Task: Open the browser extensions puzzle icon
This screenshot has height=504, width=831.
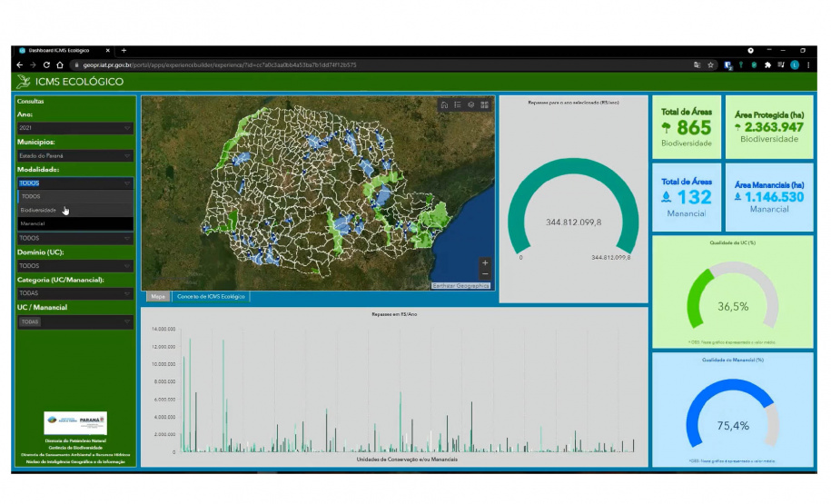Action: click(767, 65)
